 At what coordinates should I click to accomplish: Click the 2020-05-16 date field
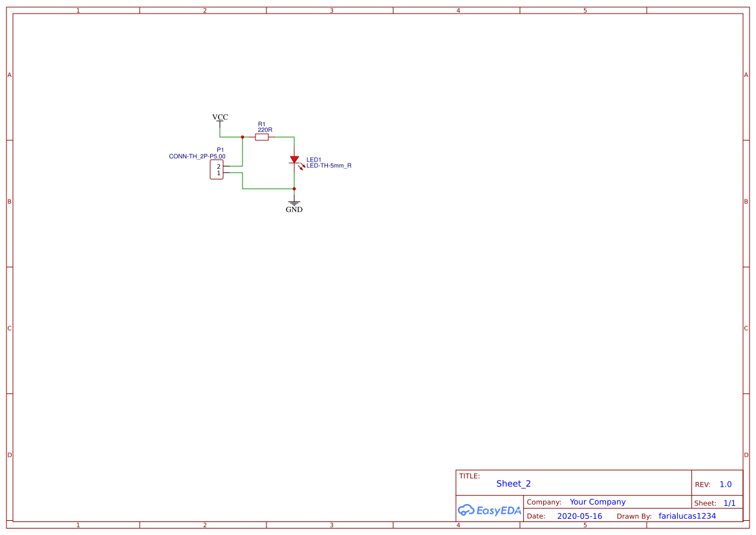tap(580, 516)
